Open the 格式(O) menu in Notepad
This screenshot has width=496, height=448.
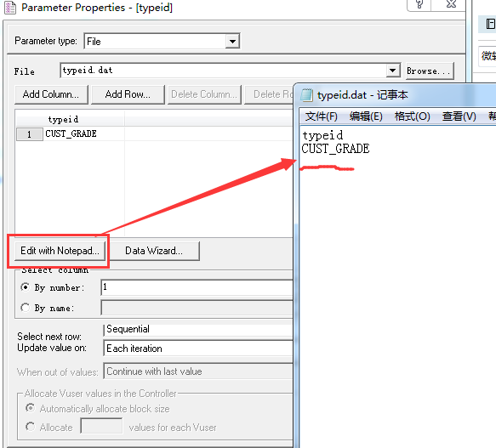412,116
